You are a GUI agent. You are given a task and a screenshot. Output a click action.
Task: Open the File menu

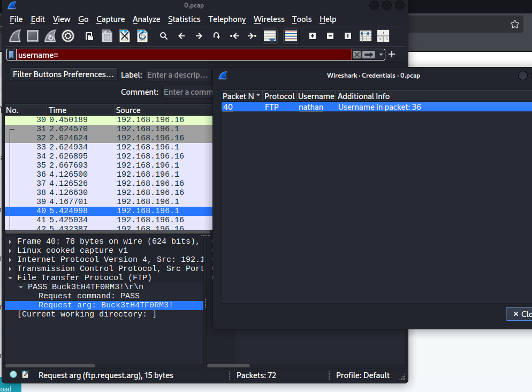(x=16, y=19)
